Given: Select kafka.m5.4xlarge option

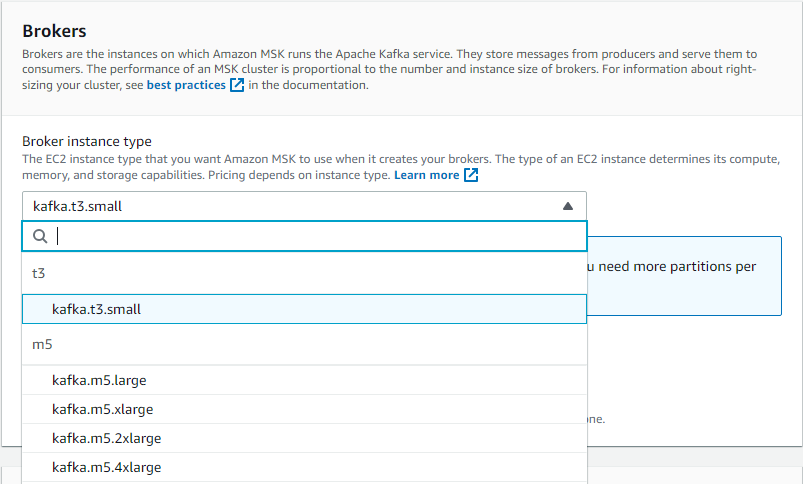Looking at the screenshot, I should click(304, 467).
